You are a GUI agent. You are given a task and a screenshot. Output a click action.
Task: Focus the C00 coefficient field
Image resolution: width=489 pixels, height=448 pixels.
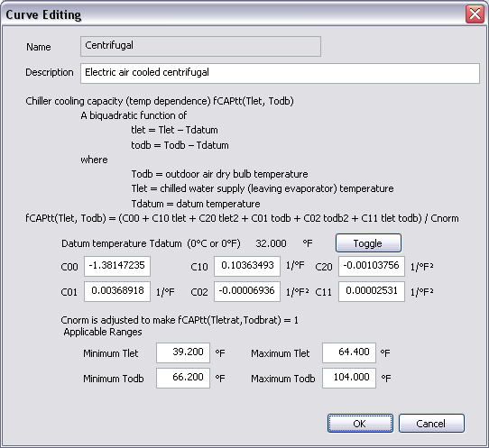[x=117, y=266]
